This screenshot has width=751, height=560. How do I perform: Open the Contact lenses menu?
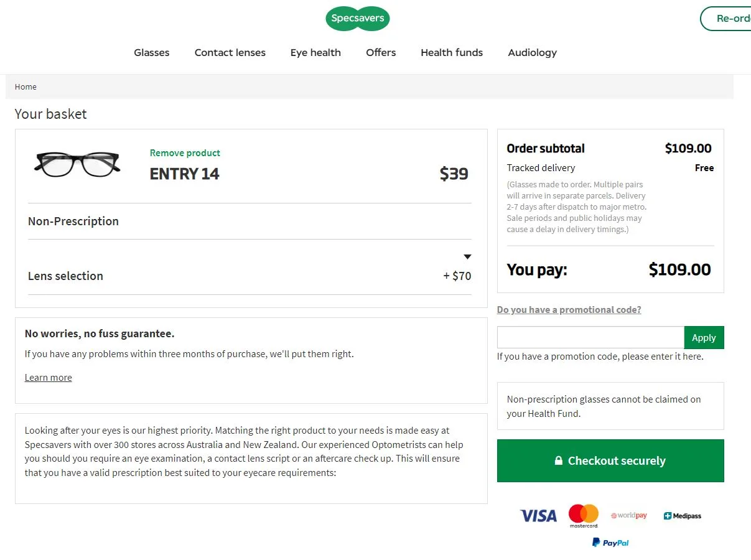[230, 53]
